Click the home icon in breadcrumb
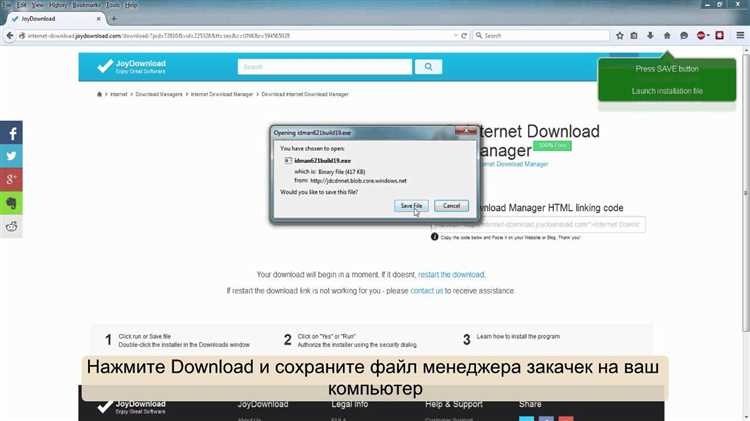Image resolution: width=750 pixels, height=421 pixels. (x=99, y=94)
